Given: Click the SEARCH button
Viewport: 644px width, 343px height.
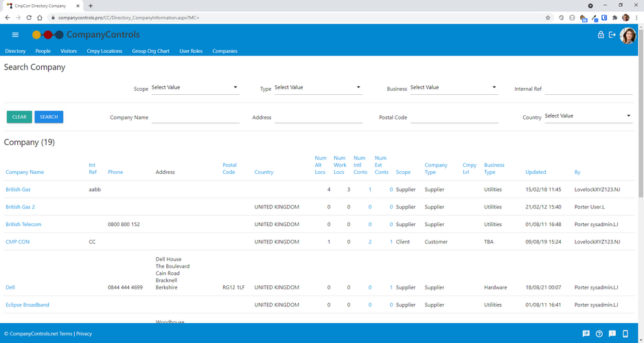Looking at the screenshot, I should point(49,117).
